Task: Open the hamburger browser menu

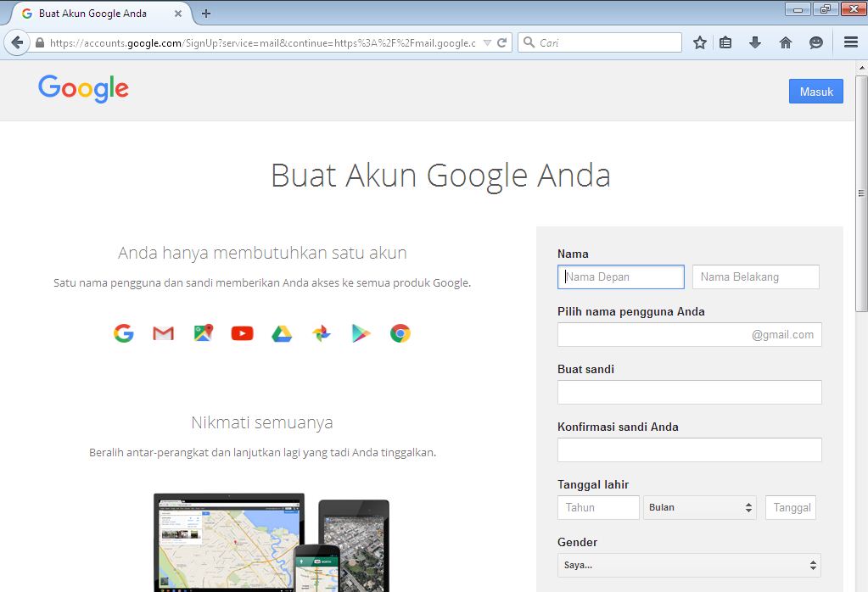Action: coord(851,42)
